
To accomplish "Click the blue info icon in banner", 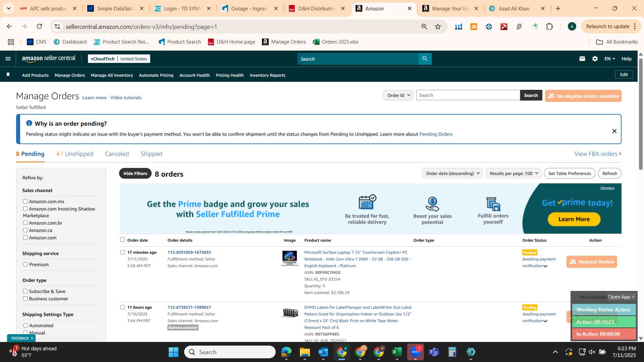I will click(29, 123).
